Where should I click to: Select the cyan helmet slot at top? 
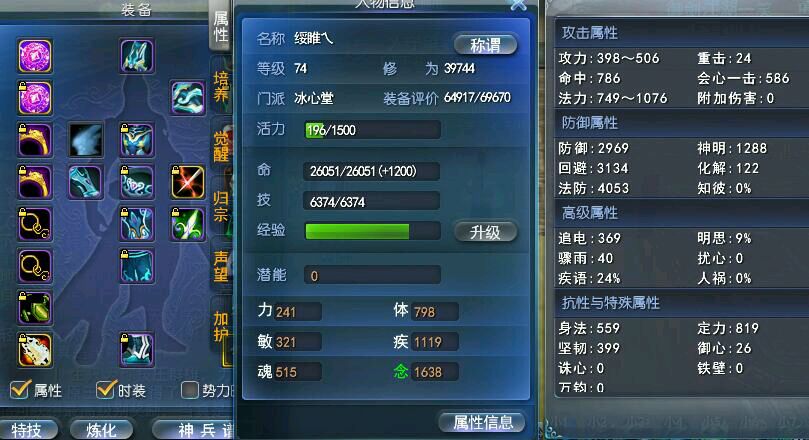pyautogui.click(x=137, y=56)
